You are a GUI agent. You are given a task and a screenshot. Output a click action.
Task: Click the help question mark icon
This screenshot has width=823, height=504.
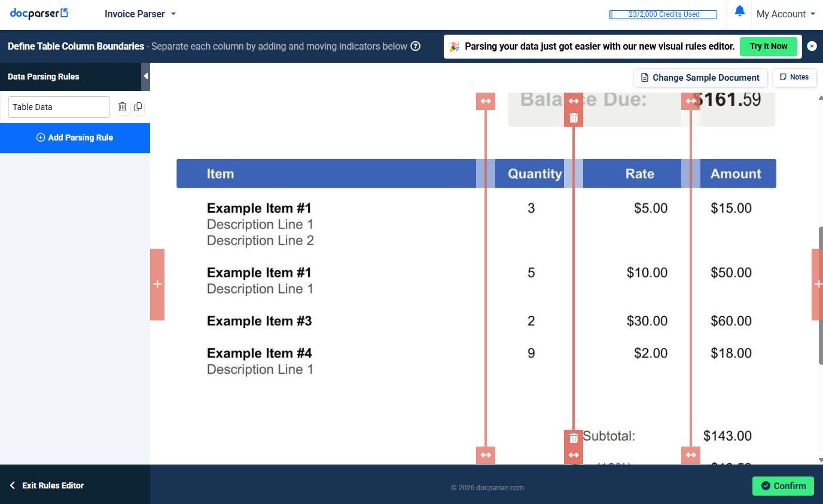[x=415, y=47]
